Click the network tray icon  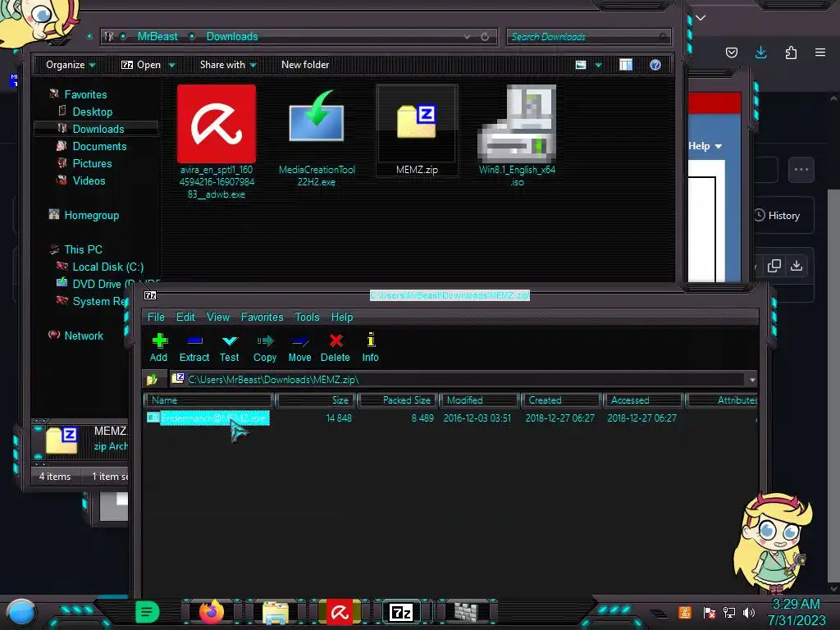pyautogui.click(x=729, y=612)
